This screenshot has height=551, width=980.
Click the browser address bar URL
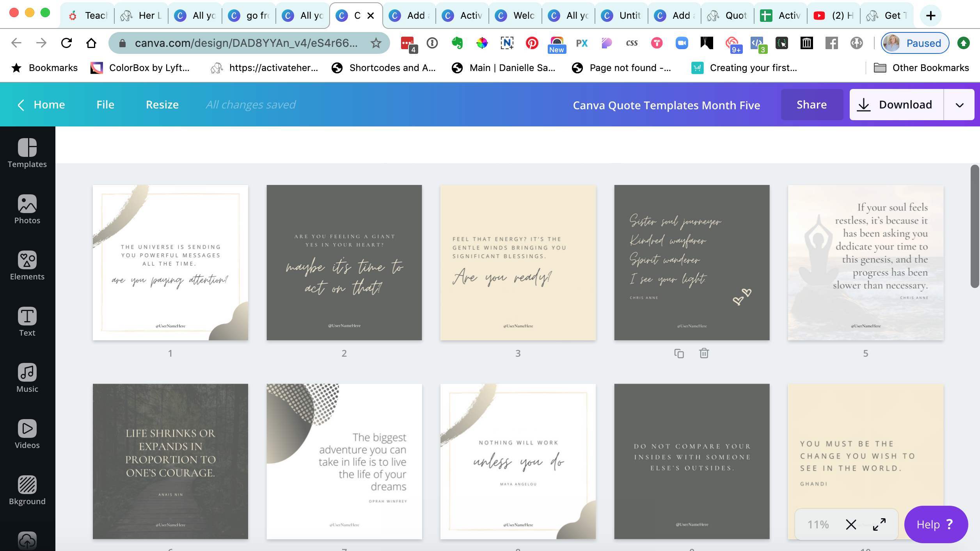coord(246,43)
